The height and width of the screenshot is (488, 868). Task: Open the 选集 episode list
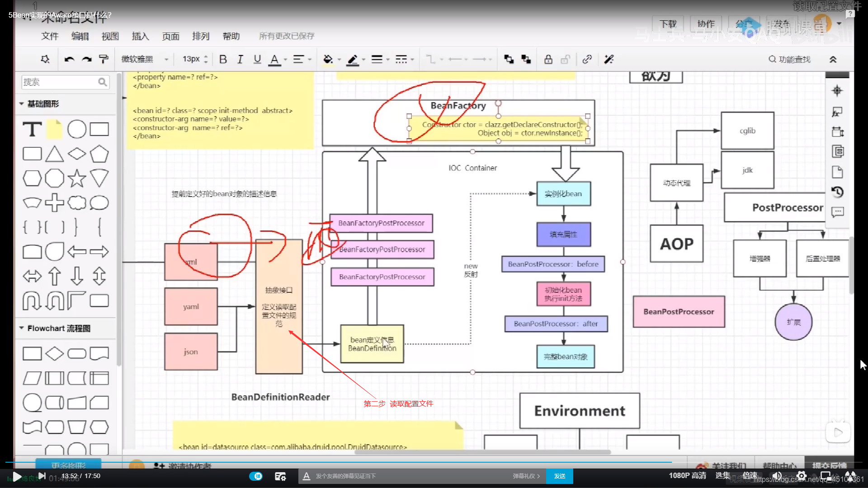(722, 476)
